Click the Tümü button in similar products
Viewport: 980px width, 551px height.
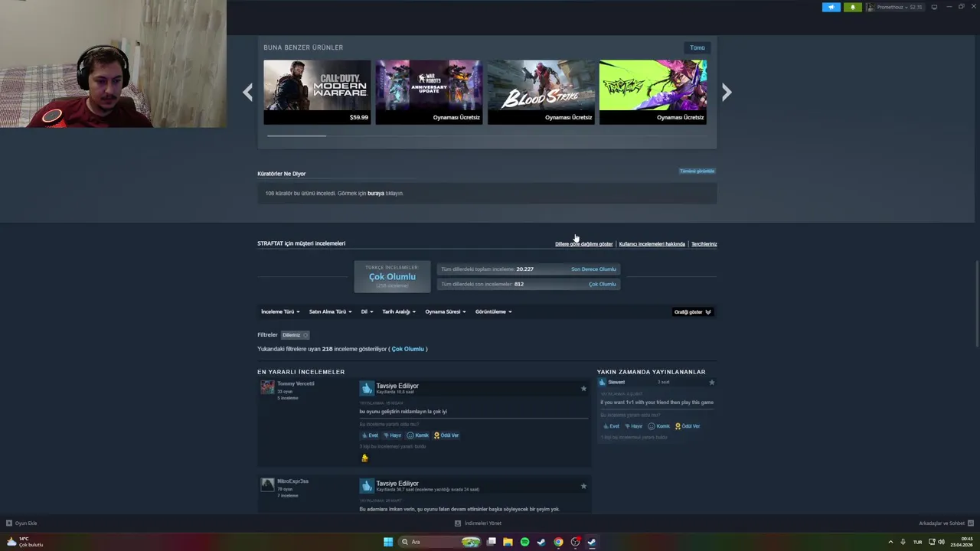(697, 47)
